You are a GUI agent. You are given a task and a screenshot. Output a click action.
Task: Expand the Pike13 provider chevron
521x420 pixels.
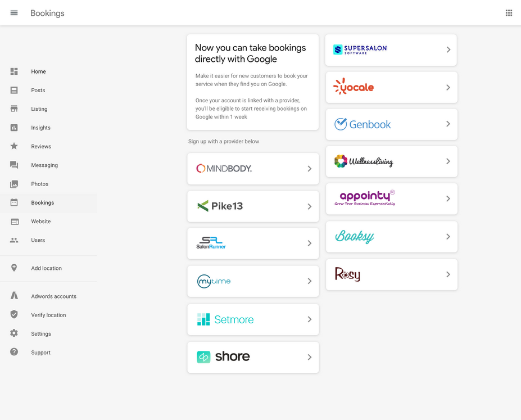tap(309, 206)
